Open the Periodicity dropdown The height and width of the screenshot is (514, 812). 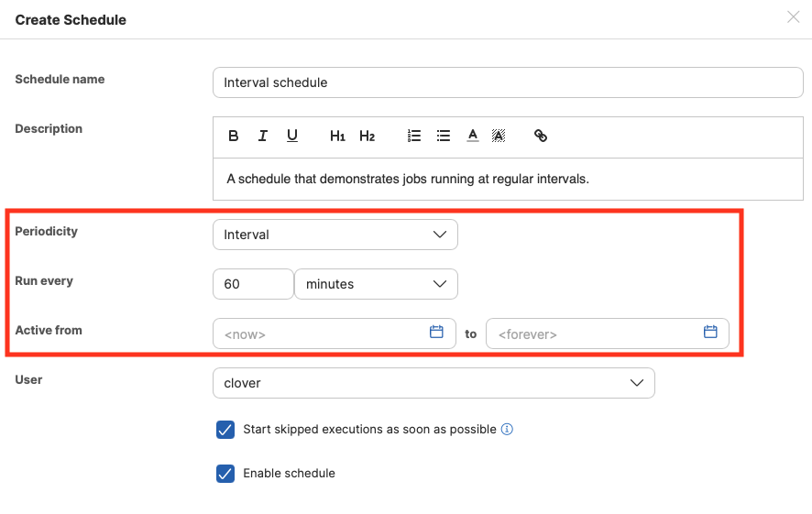coord(335,235)
